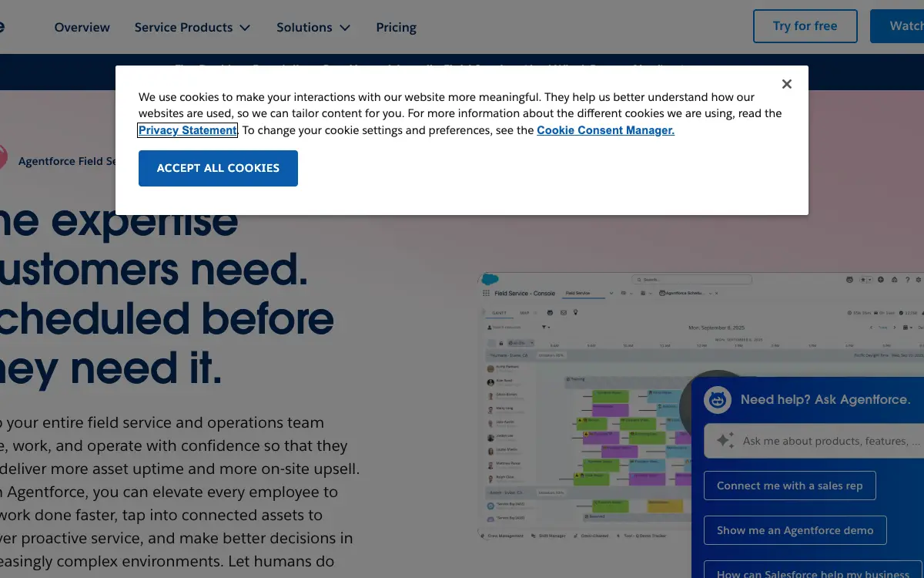Click the sparkle icon in the chat box
The height and width of the screenshot is (578, 924).
[725, 441]
